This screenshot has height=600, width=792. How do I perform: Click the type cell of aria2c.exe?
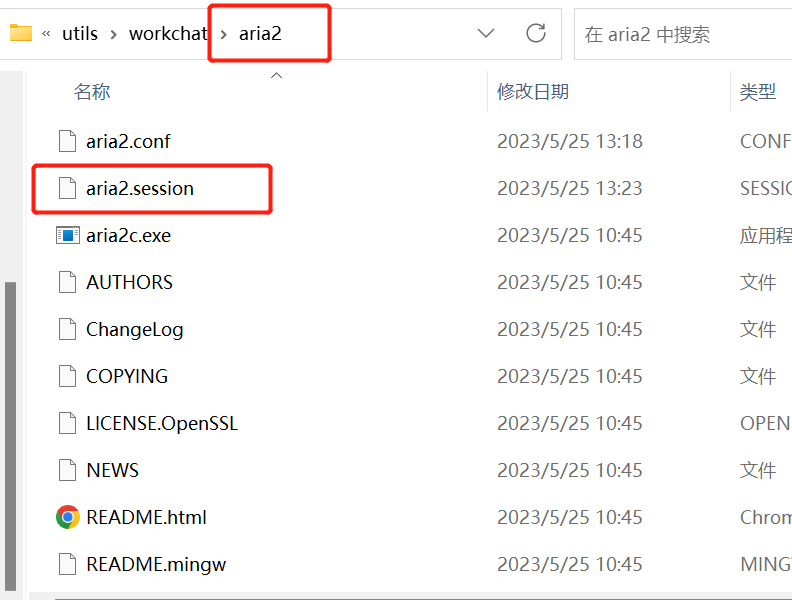pos(766,235)
